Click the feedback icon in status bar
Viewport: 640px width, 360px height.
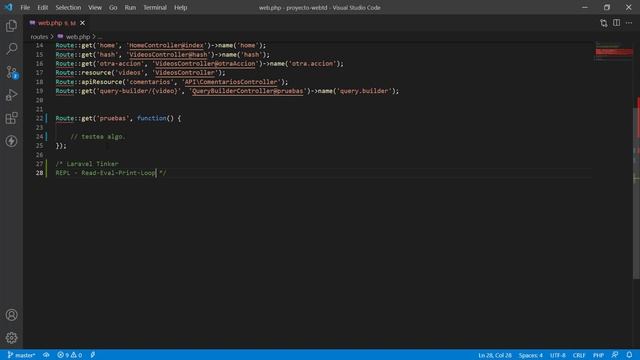pos(615,355)
